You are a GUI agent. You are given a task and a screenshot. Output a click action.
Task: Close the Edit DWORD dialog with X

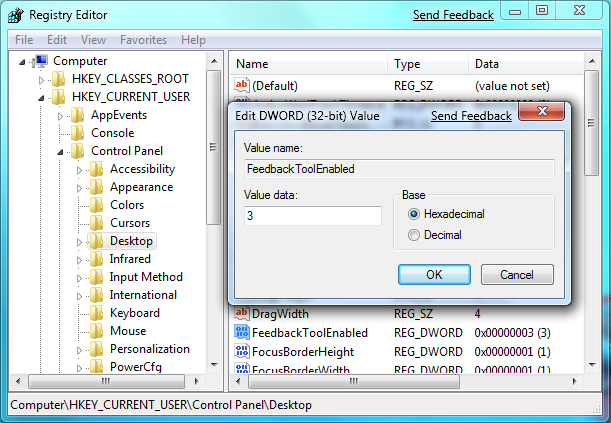[542, 111]
